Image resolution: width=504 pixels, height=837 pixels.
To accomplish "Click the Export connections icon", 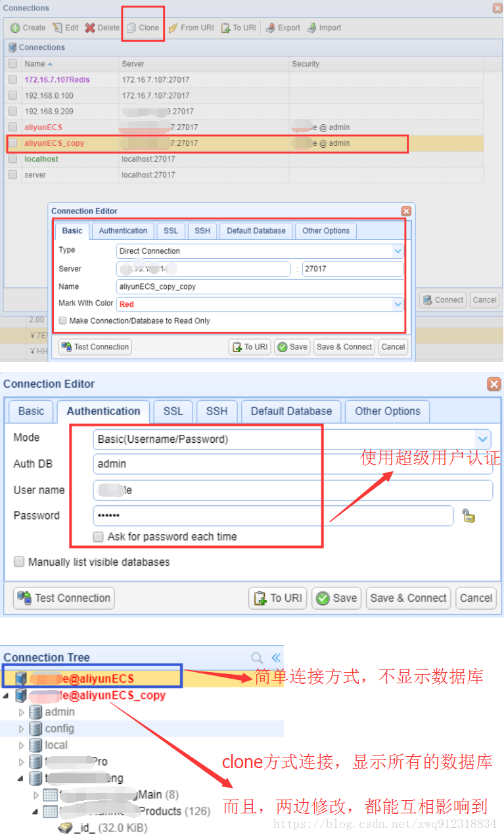I will click(x=271, y=28).
